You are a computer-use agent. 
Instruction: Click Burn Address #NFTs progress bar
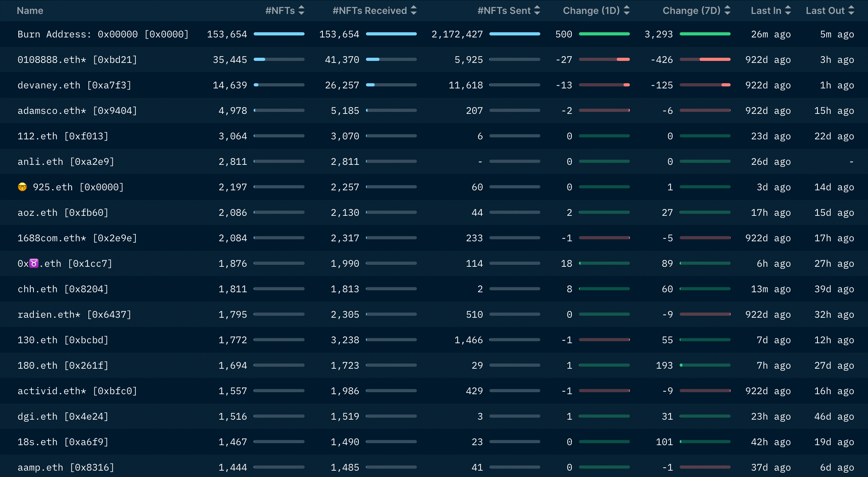pyautogui.click(x=279, y=34)
